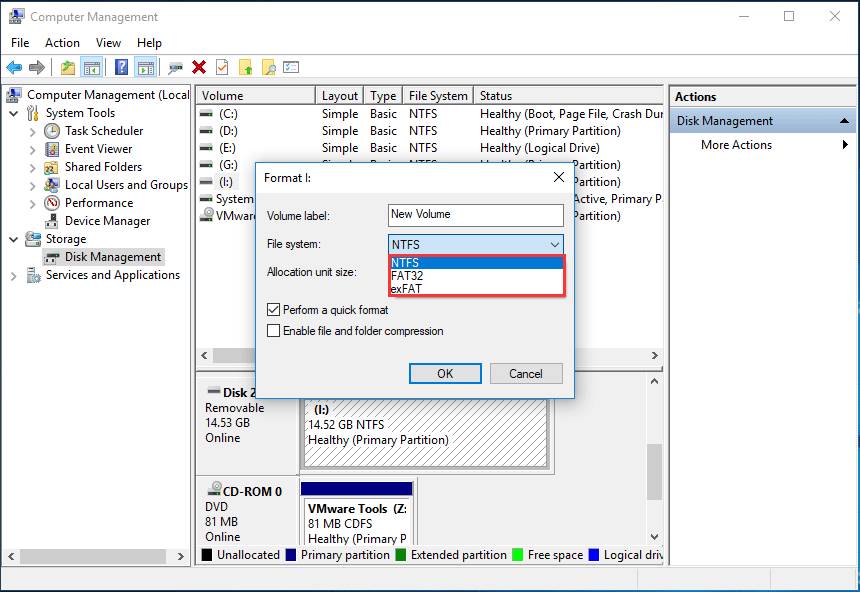Expand the Services and Applications node
The image size is (860, 592).
tap(16, 275)
